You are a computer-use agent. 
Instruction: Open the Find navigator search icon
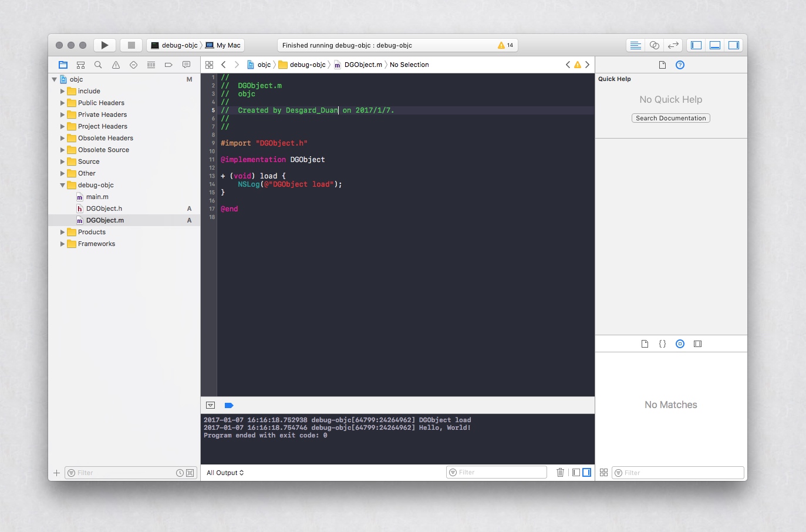coord(98,65)
